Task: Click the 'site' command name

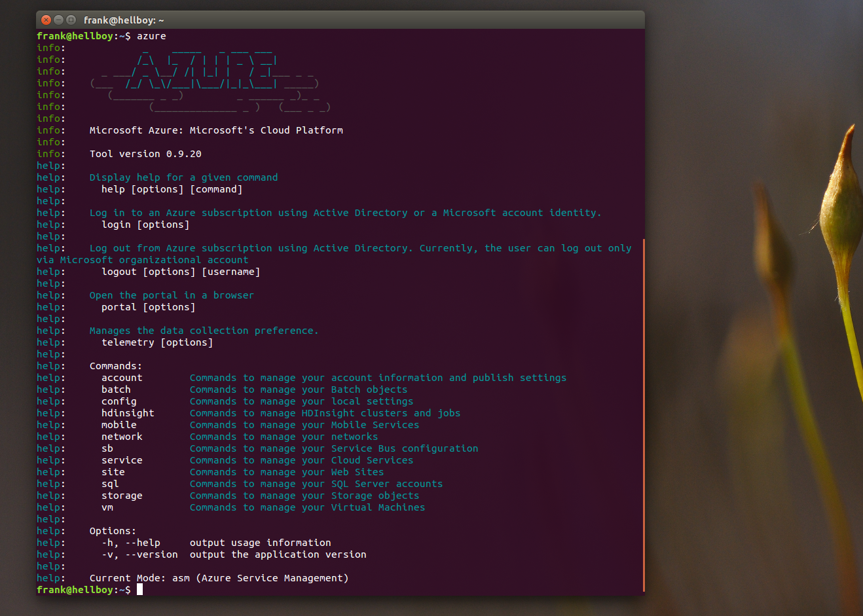Action: tap(113, 472)
